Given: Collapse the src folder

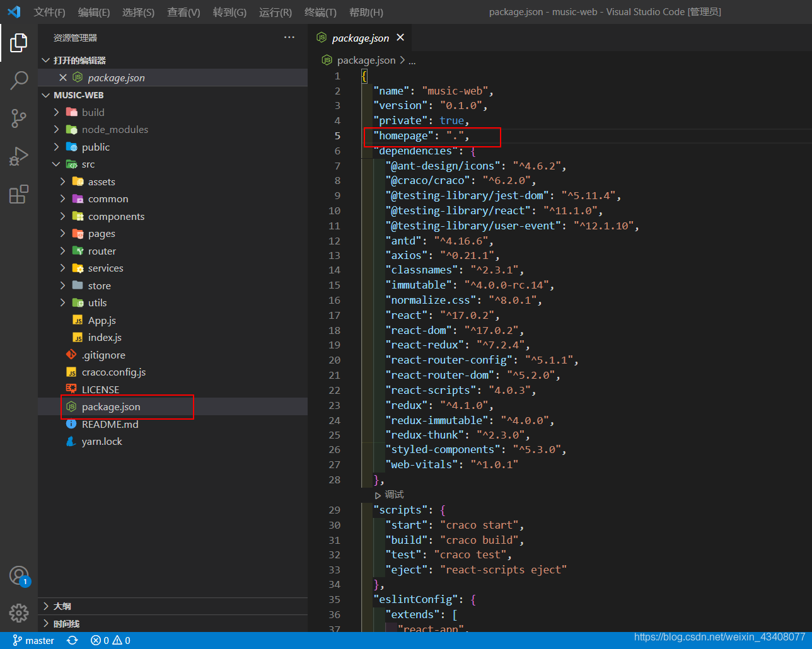Looking at the screenshot, I should 173,164.
